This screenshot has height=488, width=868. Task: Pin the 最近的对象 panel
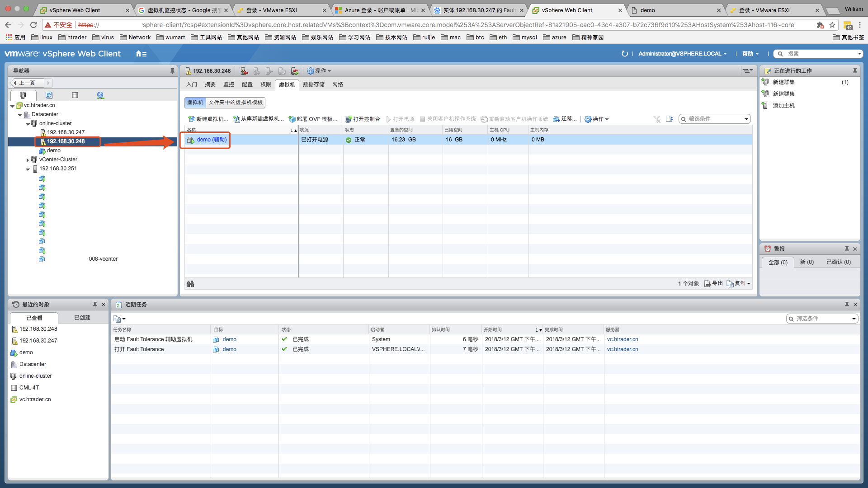(x=95, y=305)
